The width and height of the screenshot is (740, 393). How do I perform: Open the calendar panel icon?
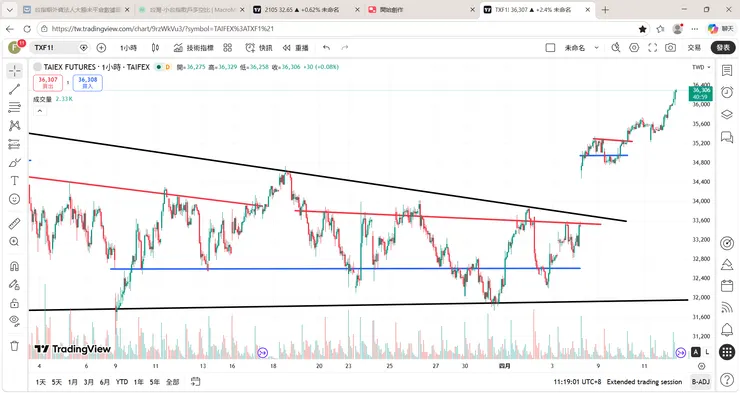click(x=727, y=285)
